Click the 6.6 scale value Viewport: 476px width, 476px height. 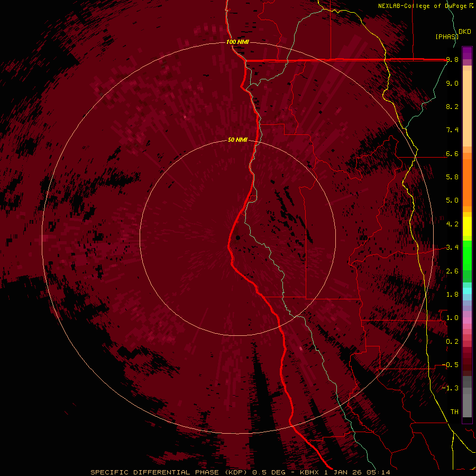[452, 153]
